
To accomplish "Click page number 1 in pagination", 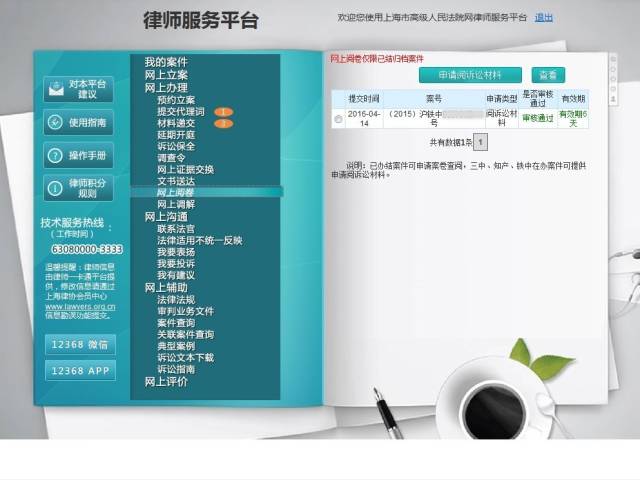I will point(481,143).
